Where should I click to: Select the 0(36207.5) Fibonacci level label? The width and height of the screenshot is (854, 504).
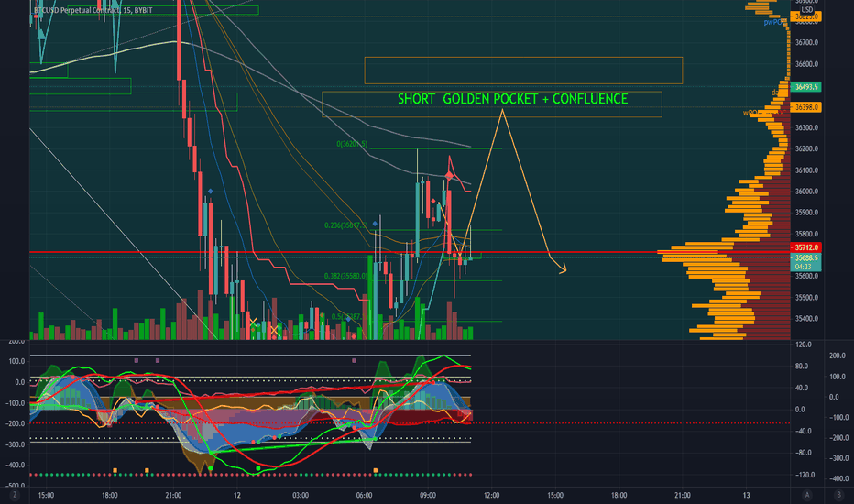[x=352, y=144]
